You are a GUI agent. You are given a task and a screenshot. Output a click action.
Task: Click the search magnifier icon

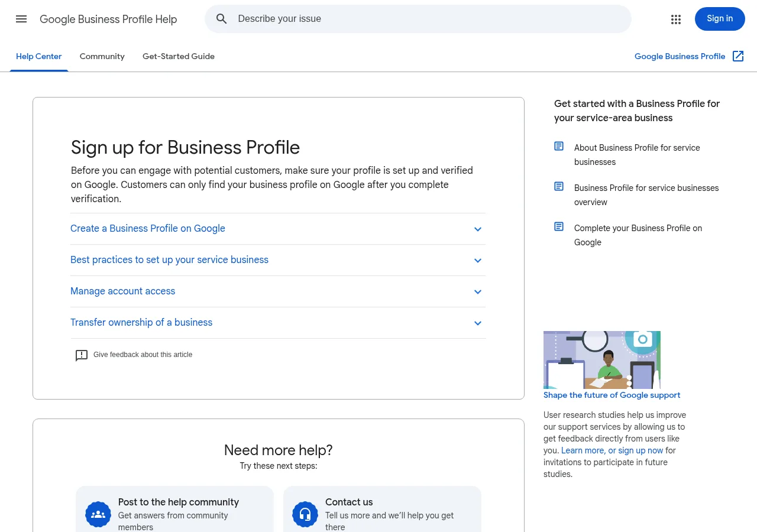[x=222, y=19]
